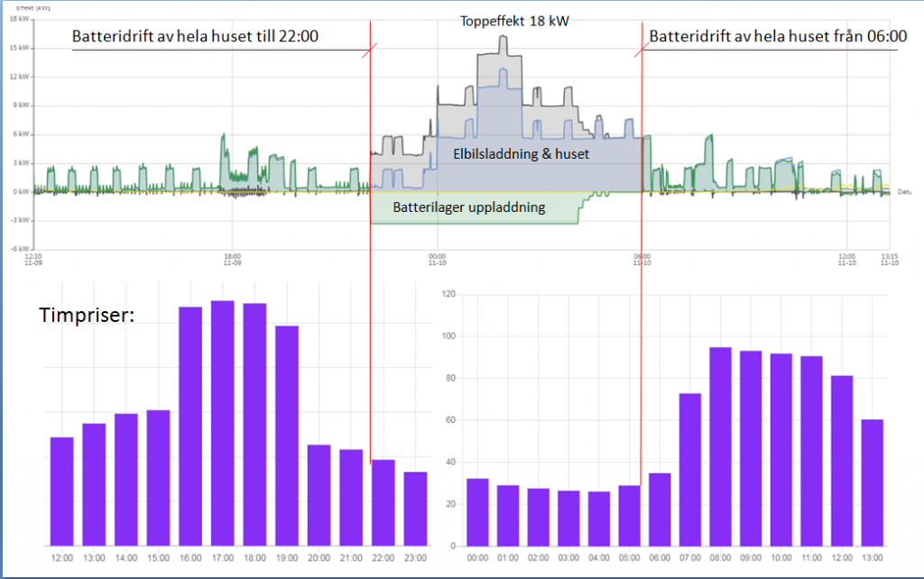The image size is (924, 579).
Task: Click the '03:00' hour label under the bars
Action: [568, 557]
